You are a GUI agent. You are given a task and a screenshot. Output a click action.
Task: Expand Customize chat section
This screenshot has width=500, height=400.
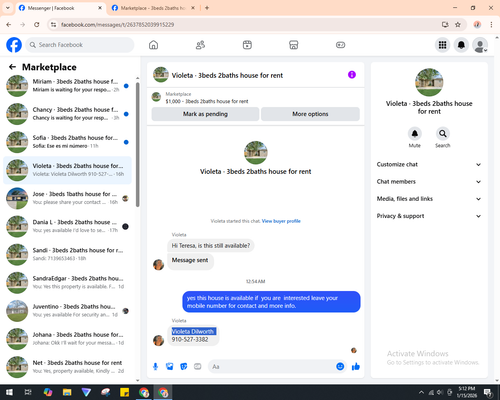429,164
